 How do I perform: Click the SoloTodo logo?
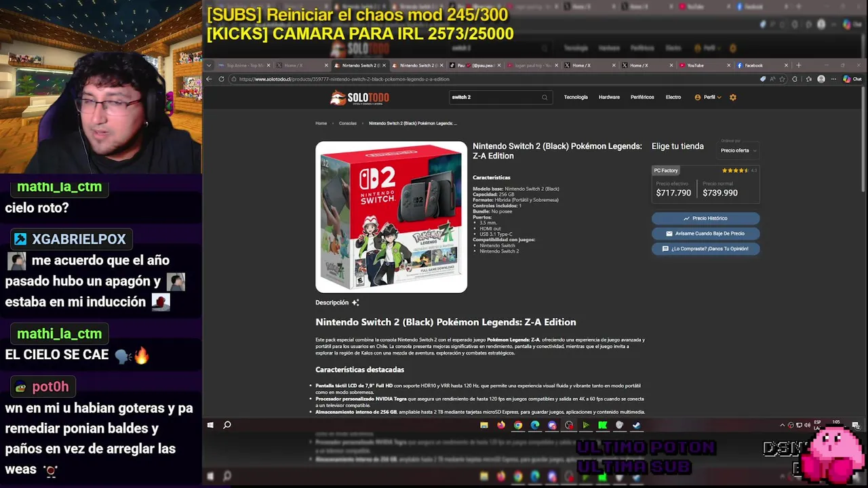coord(359,98)
